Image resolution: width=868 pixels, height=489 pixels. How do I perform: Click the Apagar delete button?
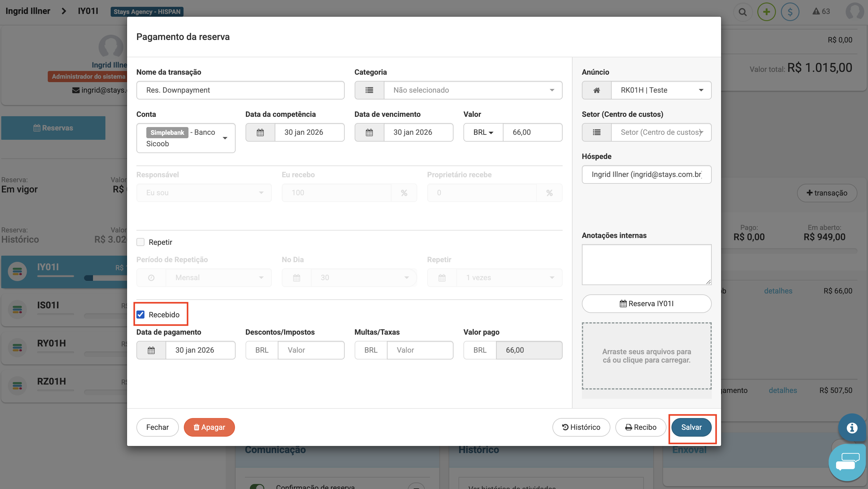(209, 427)
